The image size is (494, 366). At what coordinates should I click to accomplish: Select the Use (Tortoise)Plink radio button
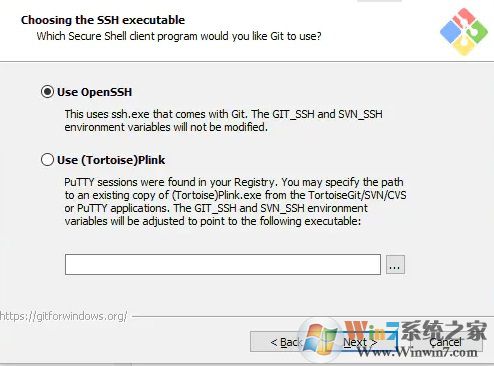47,160
